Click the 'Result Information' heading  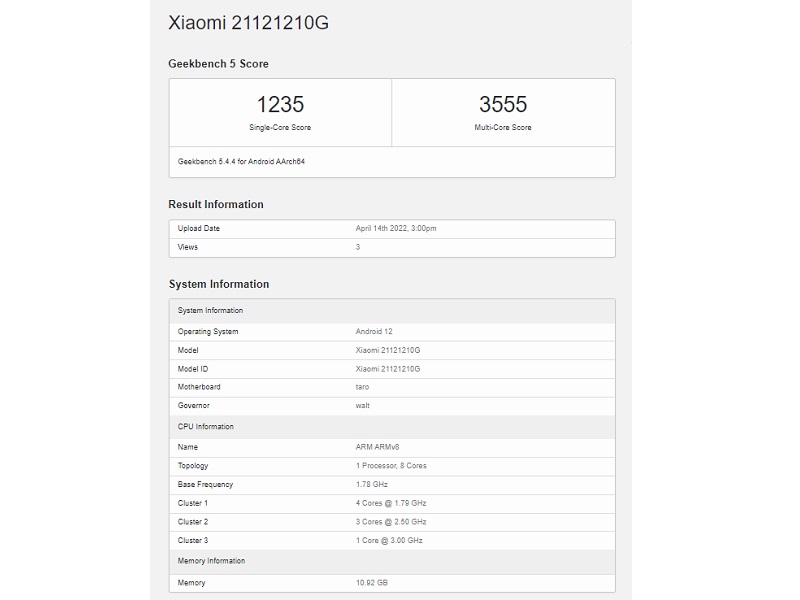pyautogui.click(x=216, y=205)
